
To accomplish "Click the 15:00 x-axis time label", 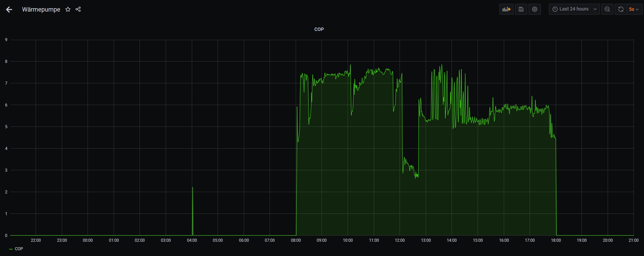I will pos(478,240).
